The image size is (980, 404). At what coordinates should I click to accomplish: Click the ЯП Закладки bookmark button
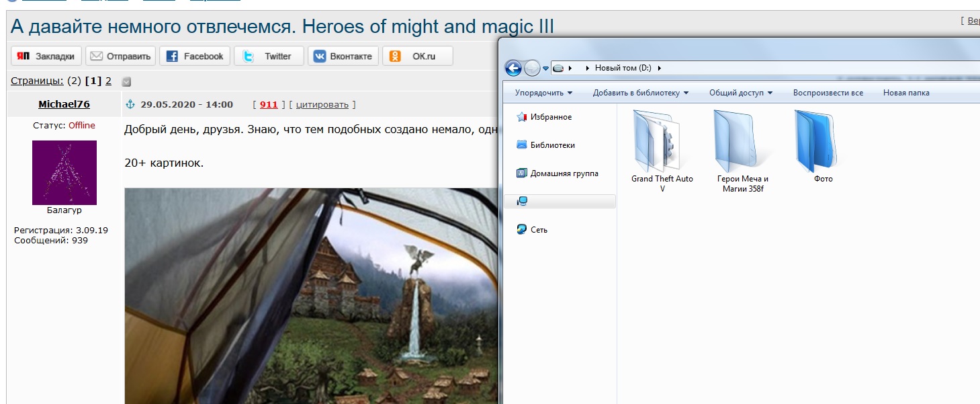pos(47,56)
